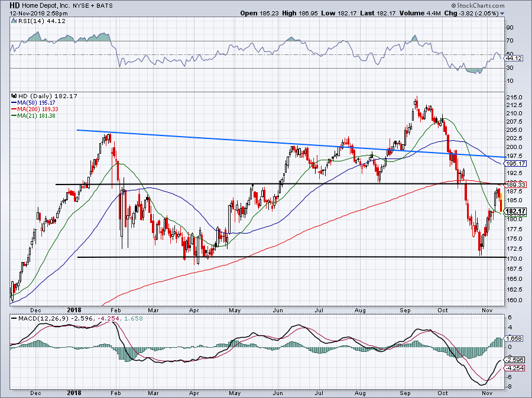Image resolution: width=532 pixels, height=398 pixels.
Task: Click the -8 label on MACD axis
Action: coord(510,387)
